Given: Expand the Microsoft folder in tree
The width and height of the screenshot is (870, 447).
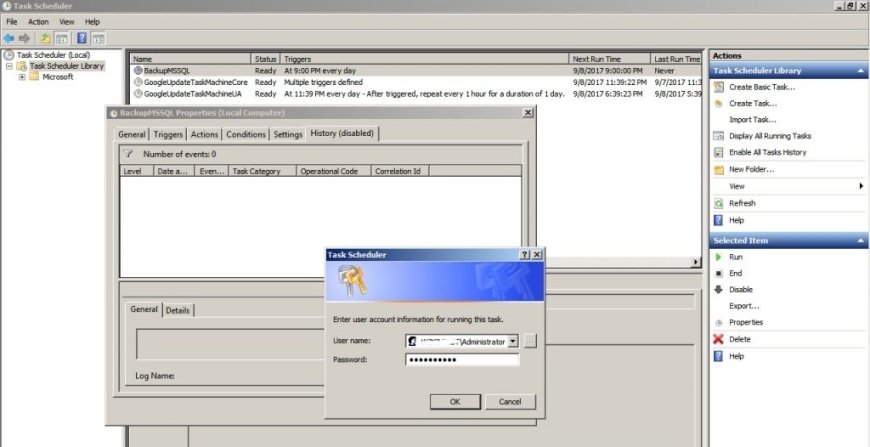Looking at the screenshot, I should tap(22, 77).
